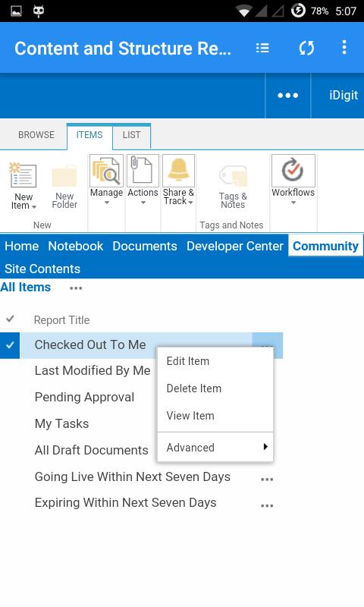The image size is (364, 607).
Task: Switch to the LIST ribbon tab
Action: (131, 135)
